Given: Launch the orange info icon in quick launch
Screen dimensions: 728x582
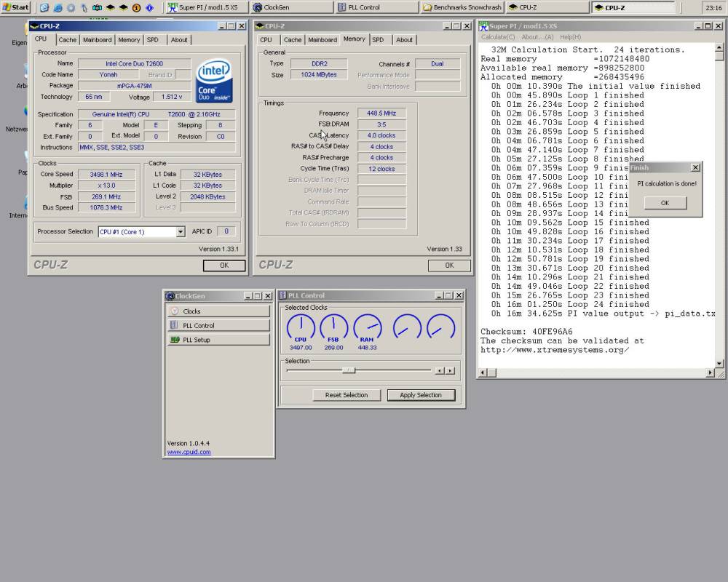Looking at the screenshot, I should click(137, 7).
